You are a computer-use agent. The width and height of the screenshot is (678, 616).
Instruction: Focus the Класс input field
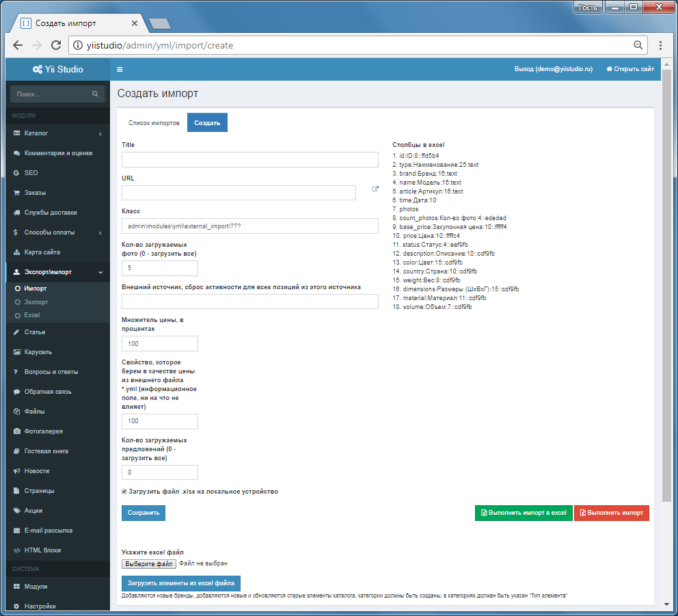pos(250,226)
